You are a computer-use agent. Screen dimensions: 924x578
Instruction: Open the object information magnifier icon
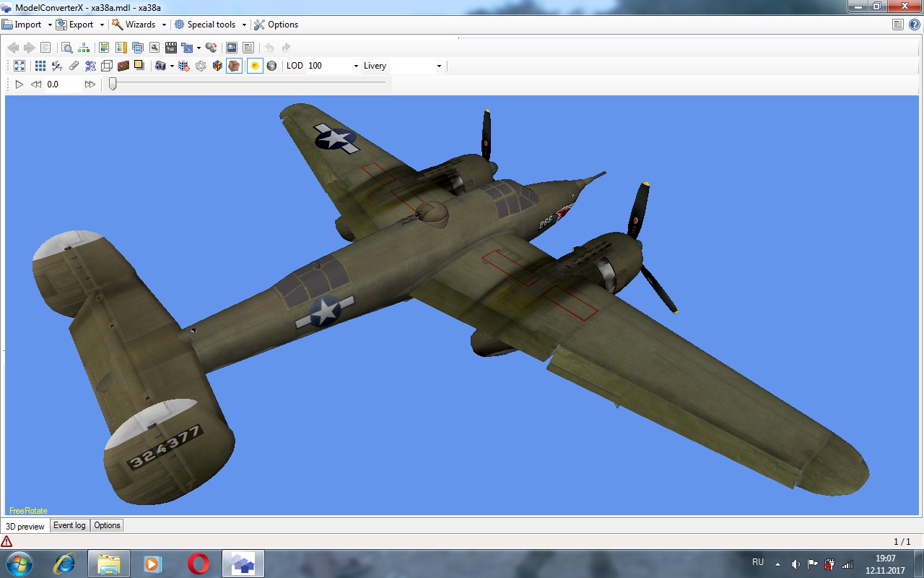[x=66, y=48]
